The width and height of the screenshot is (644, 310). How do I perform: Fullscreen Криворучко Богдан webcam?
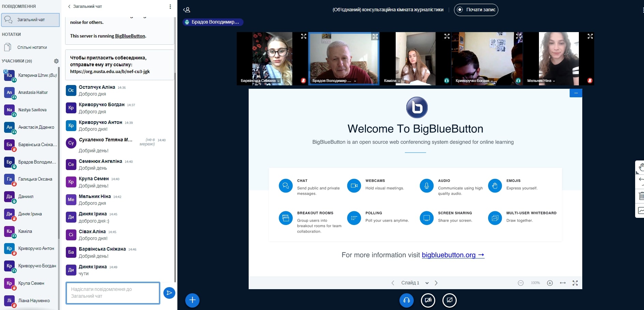(x=518, y=36)
